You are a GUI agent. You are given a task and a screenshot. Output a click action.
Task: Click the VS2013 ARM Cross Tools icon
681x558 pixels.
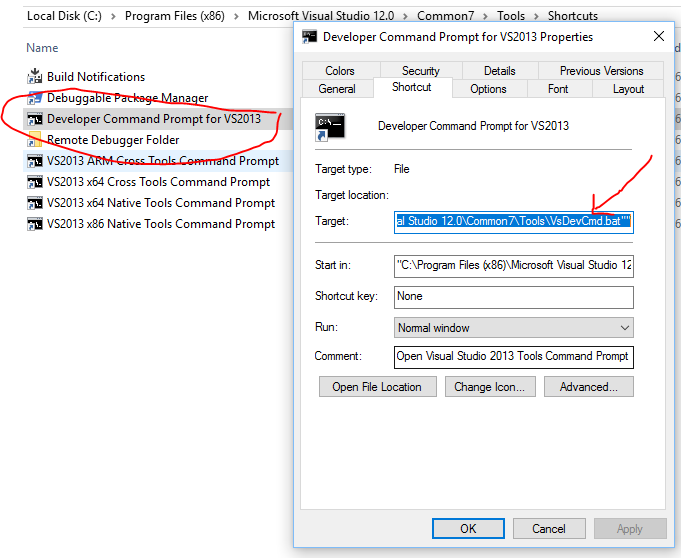click(x=35, y=161)
